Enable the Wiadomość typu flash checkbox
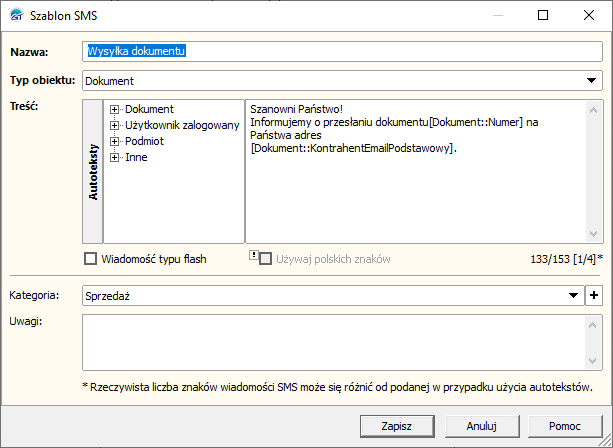 coord(91,259)
